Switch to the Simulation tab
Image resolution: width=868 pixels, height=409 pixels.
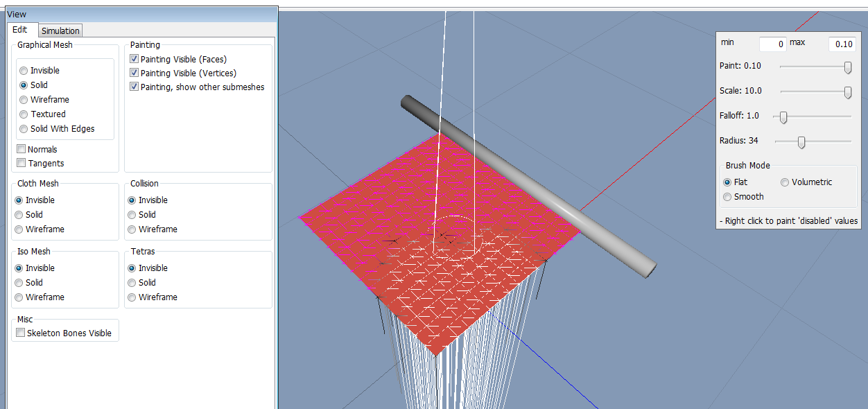(x=60, y=31)
